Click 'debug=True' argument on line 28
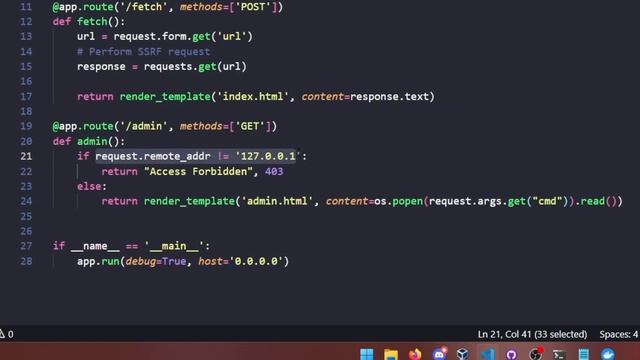Image resolution: width=640 pixels, height=360 pixels. coord(156,261)
